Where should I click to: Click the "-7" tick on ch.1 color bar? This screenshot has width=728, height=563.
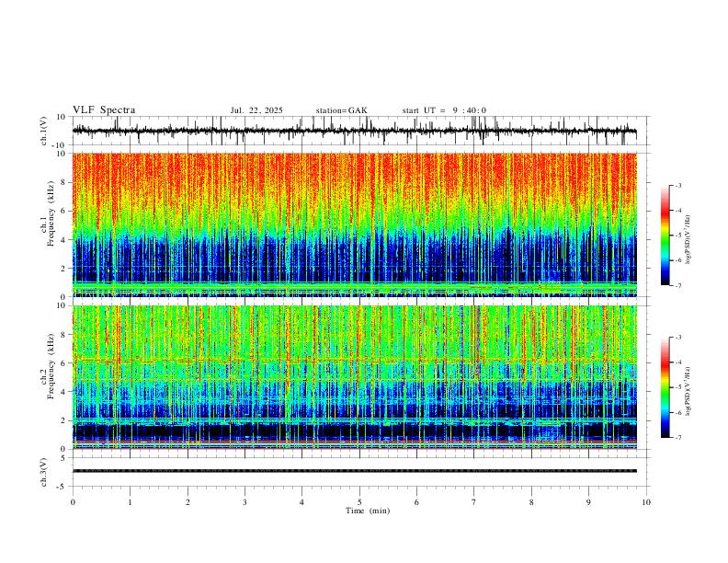pyautogui.click(x=678, y=285)
